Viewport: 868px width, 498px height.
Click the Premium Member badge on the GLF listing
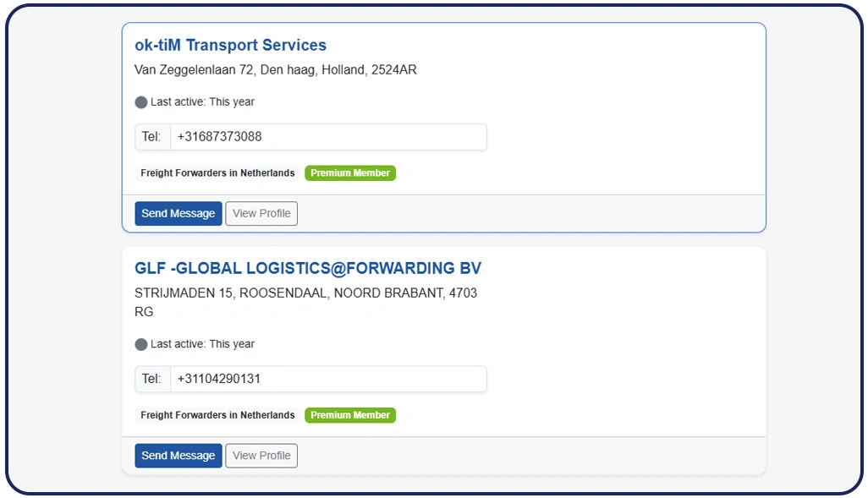[x=349, y=415]
